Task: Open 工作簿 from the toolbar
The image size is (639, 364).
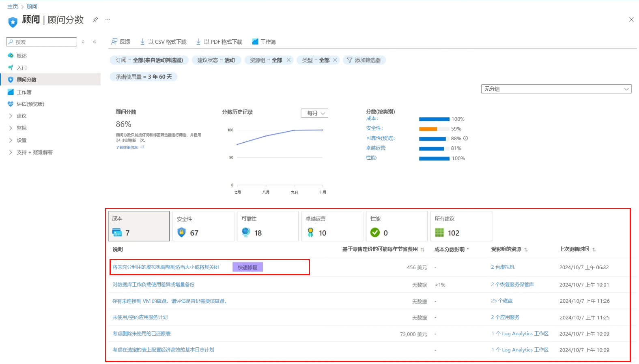Action: point(264,42)
